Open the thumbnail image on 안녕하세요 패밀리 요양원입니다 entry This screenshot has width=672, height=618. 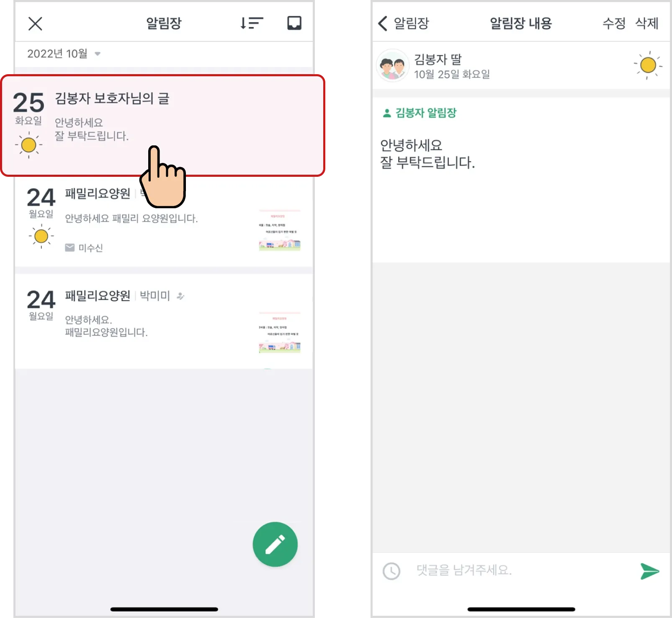click(x=280, y=230)
